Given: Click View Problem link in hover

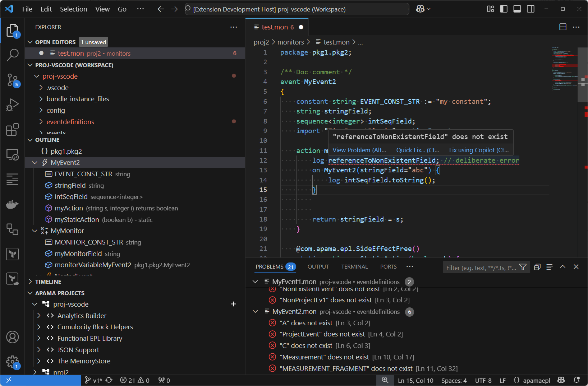Looking at the screenshot, I should point(359,150).
